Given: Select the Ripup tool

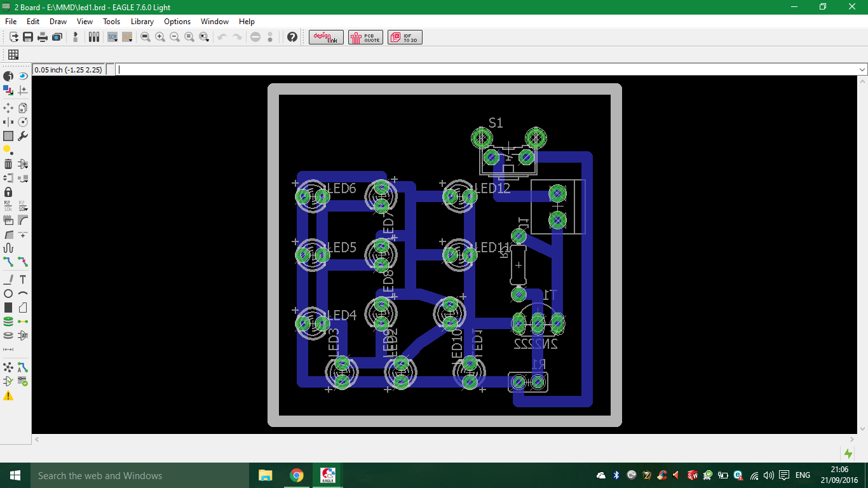Looking at the screenshot, I should pyautogui.click(x=23, y=262).
